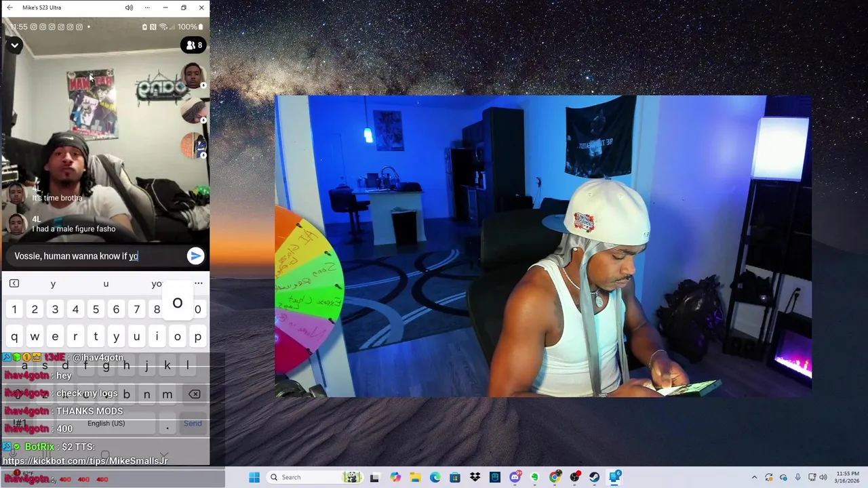Tap the 5 key on phone keyboard
Screen dimensions: 868x488
pos(96,309)
